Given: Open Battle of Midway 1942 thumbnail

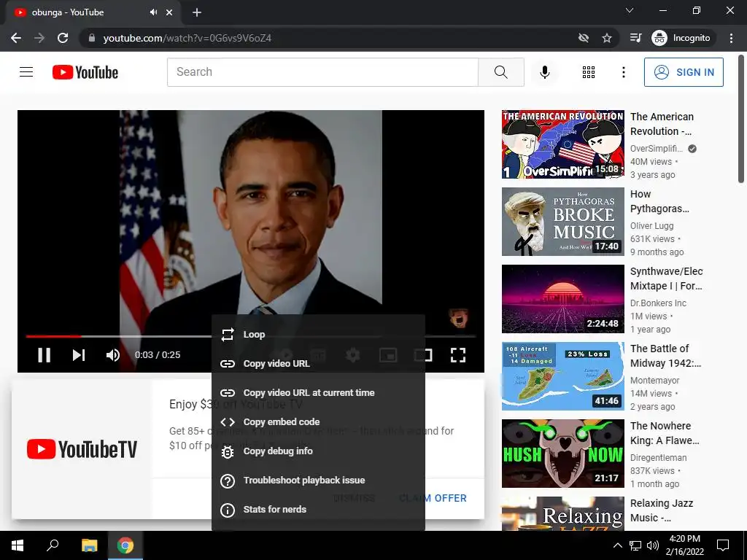Looking at the screenshot, I should coord(562,376).
